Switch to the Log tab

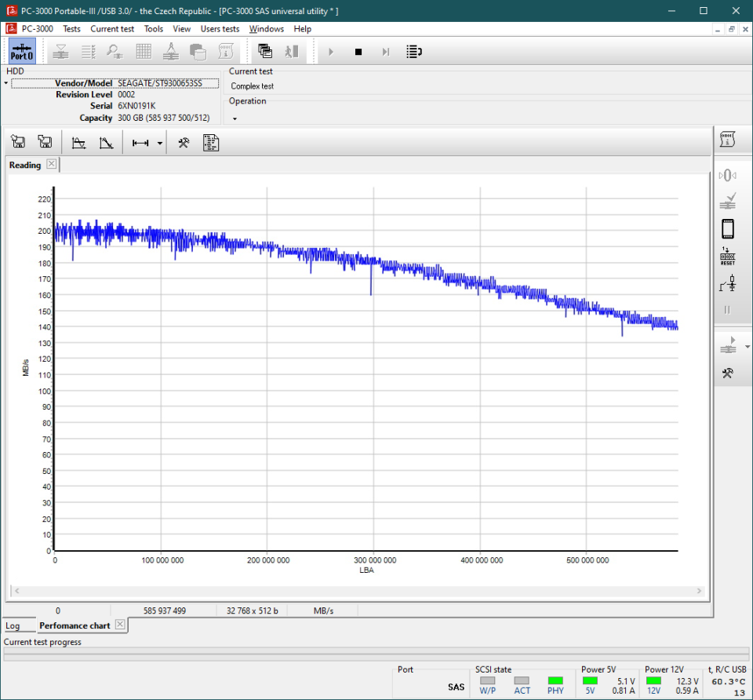13,625
